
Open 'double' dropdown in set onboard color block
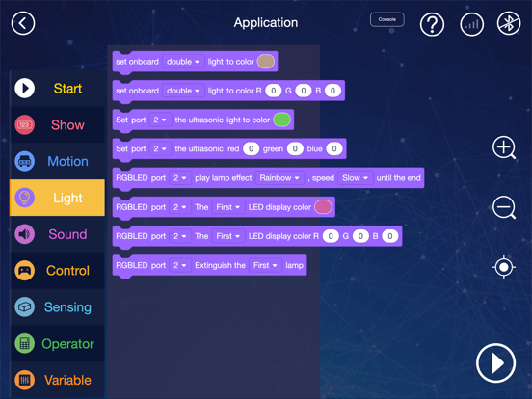coord(183,62)
